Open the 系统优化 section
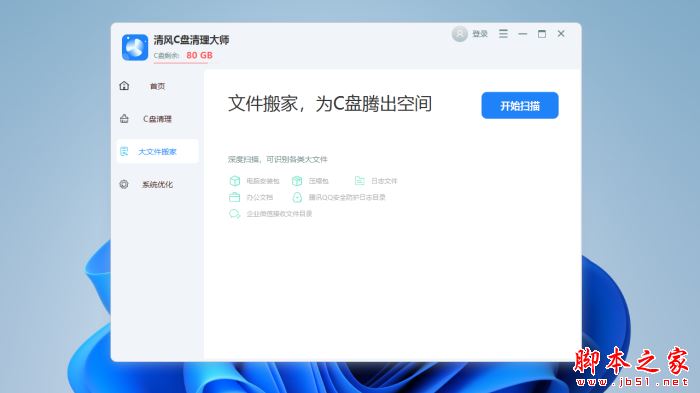Screen dimensions: 700x393 [x=157, y=184]
